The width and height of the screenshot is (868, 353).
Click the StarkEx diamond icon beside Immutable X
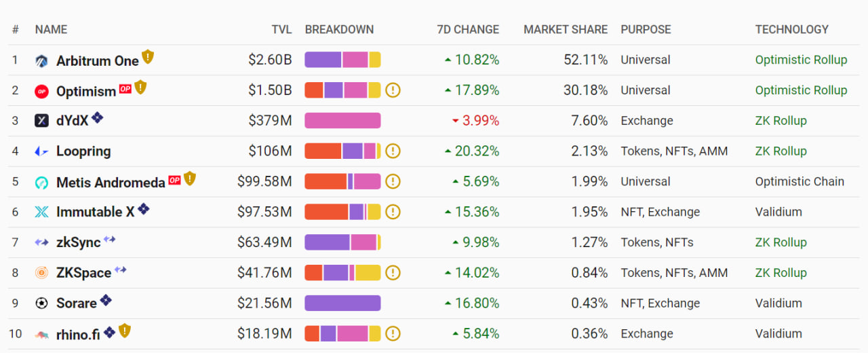click(x=144, y=209)
